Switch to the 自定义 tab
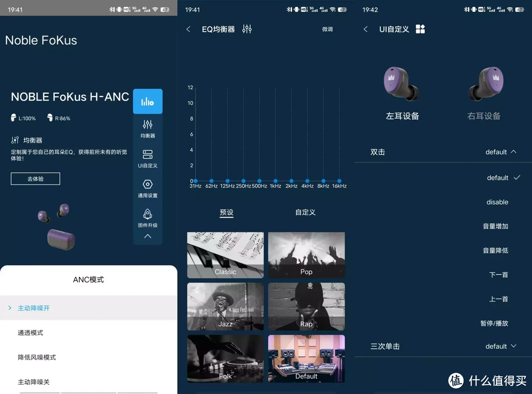Screen dimensions: 532x394 coord(305,212)
